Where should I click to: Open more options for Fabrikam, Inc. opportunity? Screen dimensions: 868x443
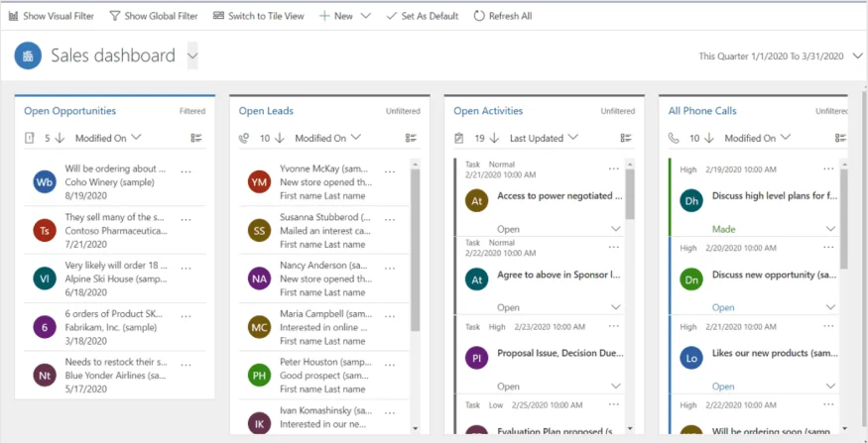[x=186, y=316]
